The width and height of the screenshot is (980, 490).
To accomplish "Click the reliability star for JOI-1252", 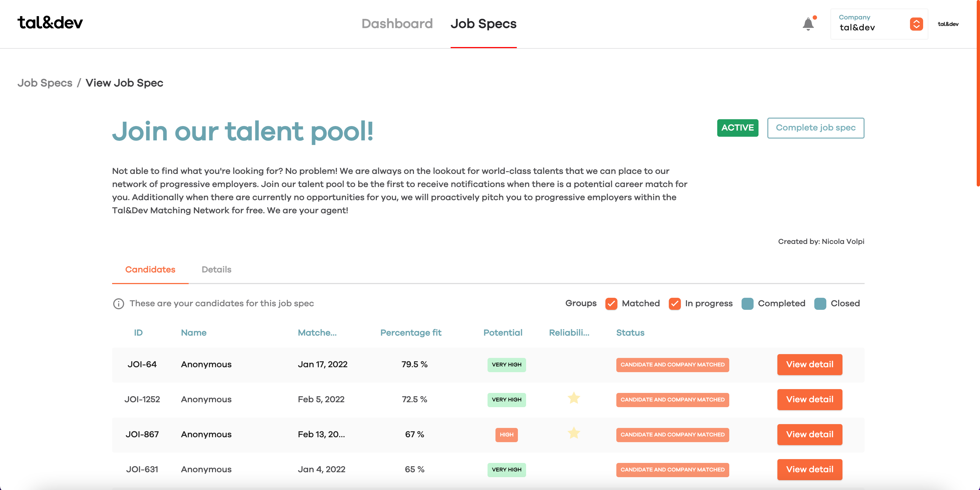I will point(573,398).
